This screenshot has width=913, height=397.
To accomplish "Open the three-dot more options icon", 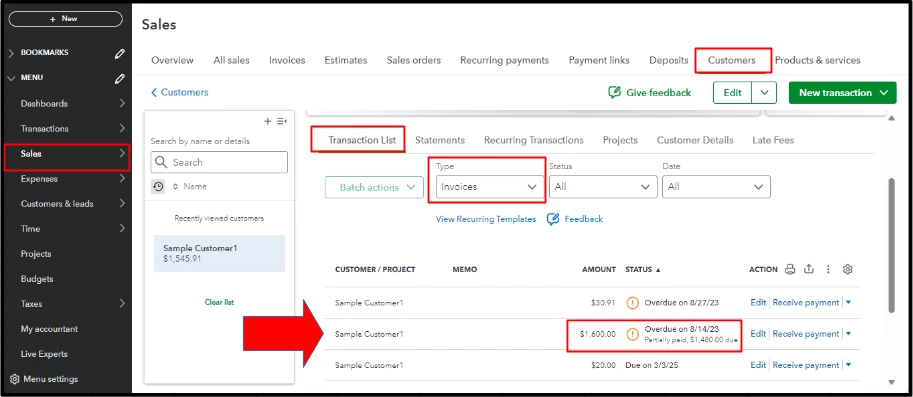I will click(x=827, y=269).
